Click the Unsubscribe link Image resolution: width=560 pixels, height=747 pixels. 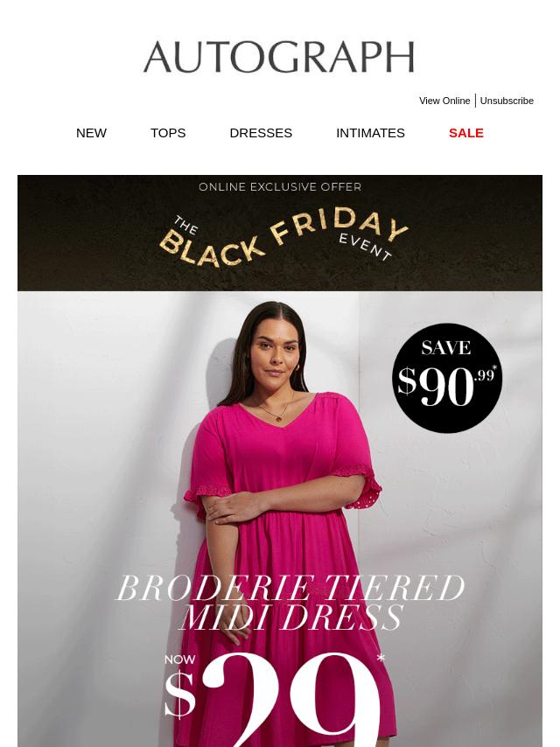click(x=507, y=101)
